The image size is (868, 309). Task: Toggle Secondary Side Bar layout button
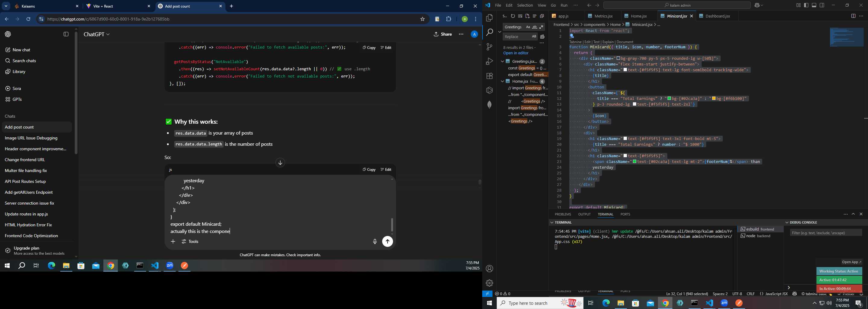[822, 5]
